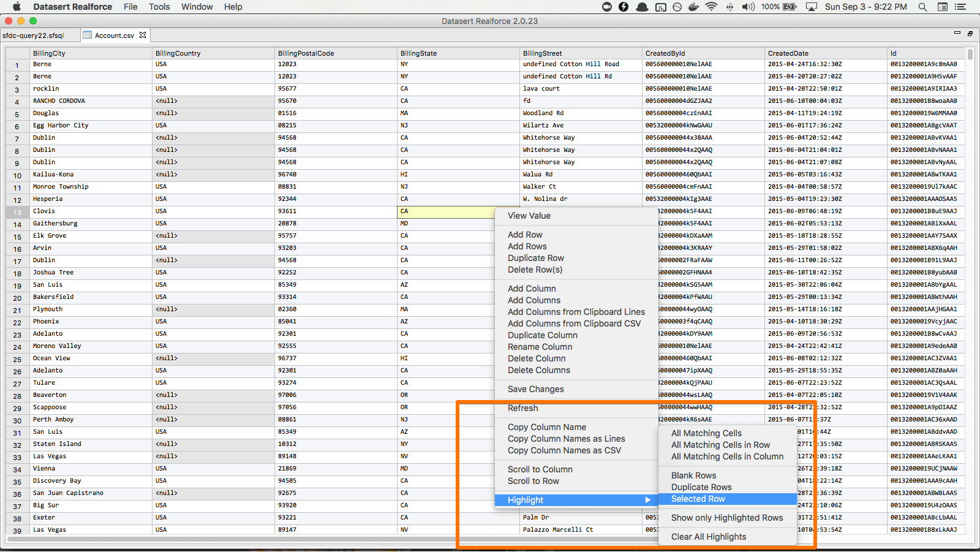
Task: Choose Selected Row in Highlight submenu
Action: 698,499
